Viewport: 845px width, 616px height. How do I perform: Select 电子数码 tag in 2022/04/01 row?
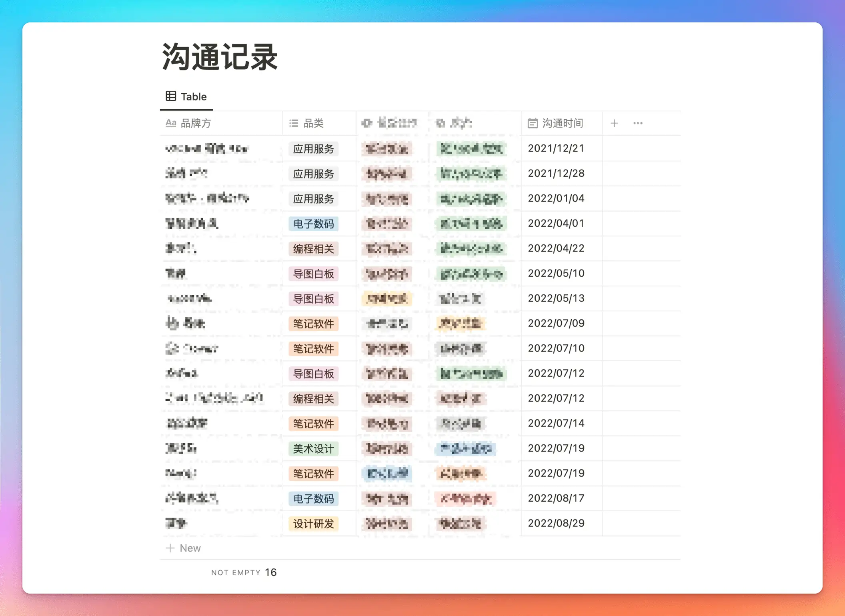pyautogui.click(x=314, y=224)
